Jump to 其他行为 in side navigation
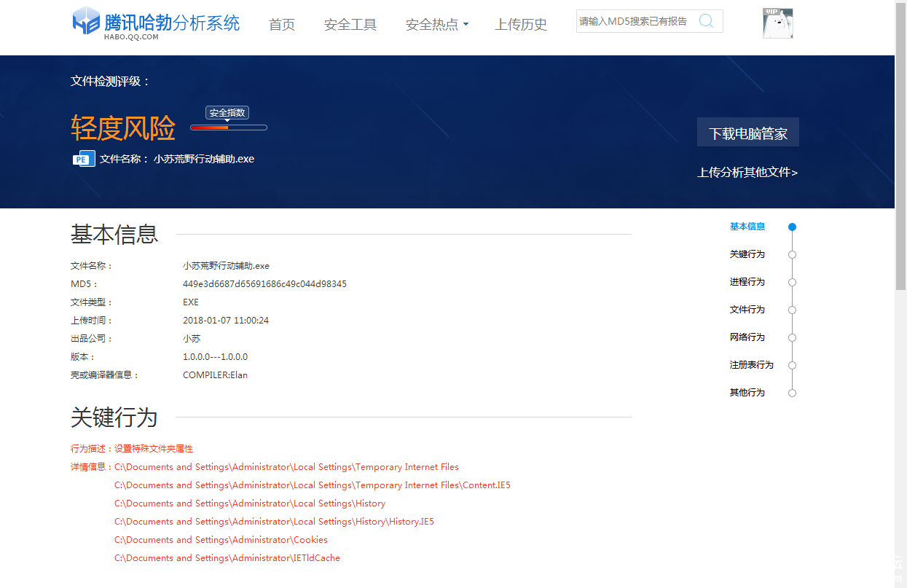907x588 pixels. coord(747,393)
